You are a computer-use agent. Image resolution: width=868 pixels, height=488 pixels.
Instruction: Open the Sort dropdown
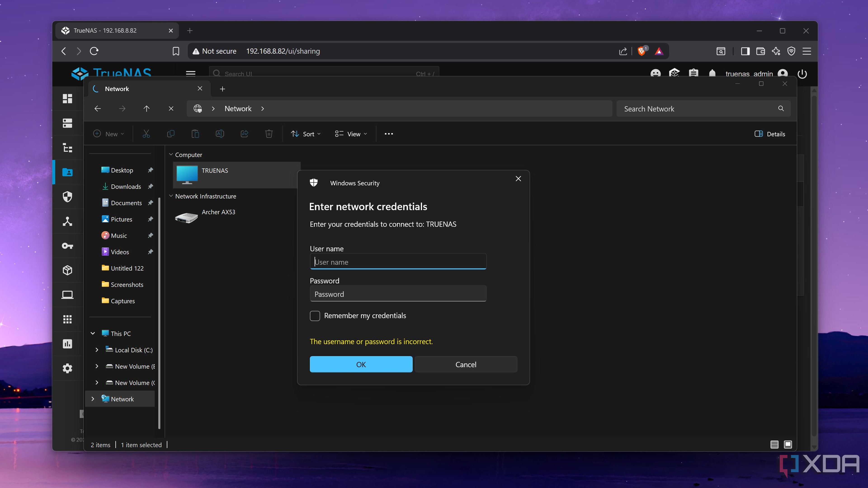[x=305, y=134]
